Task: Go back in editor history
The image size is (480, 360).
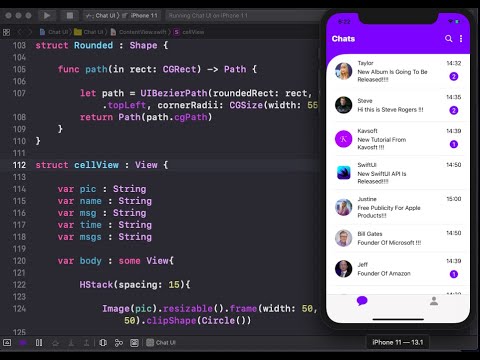Action: (x=19, y=32)
